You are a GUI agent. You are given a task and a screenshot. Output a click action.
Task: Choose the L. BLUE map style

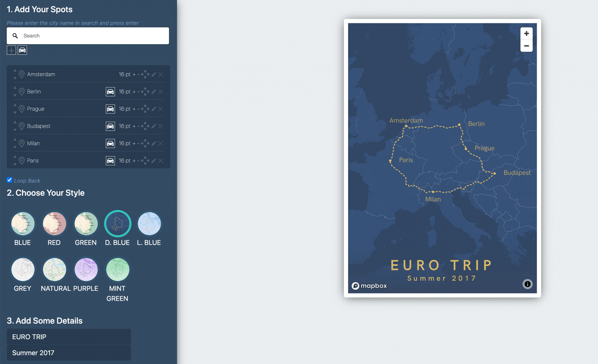tap(149, 224)
